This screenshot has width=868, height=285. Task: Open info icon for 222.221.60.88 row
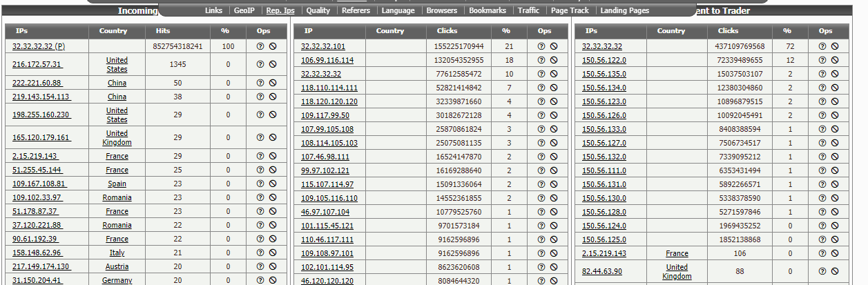tap(260, 83)
